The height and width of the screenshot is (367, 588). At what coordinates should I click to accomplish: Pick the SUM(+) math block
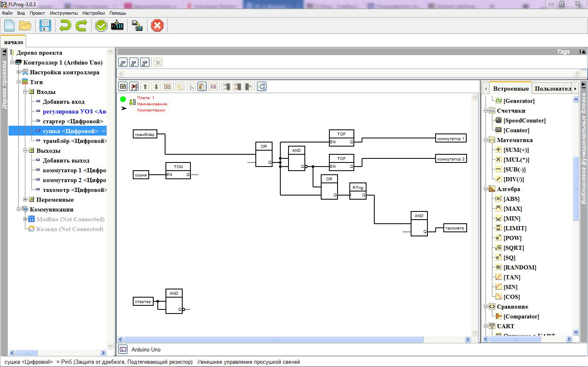point(516,150)
